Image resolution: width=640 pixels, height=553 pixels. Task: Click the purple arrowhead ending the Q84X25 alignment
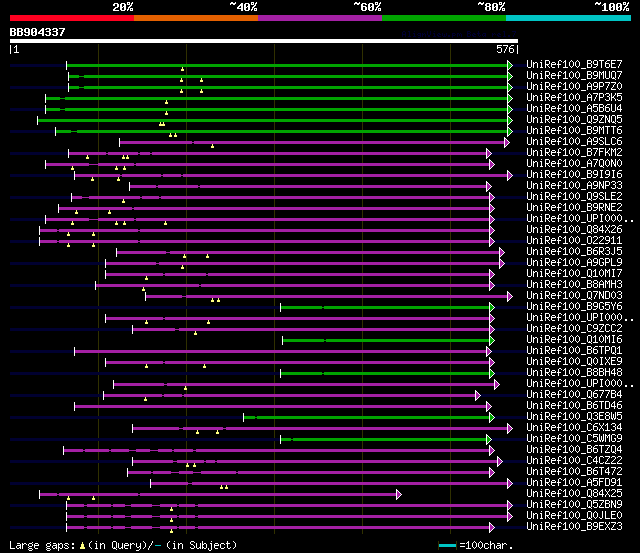(x=399, y=495)
